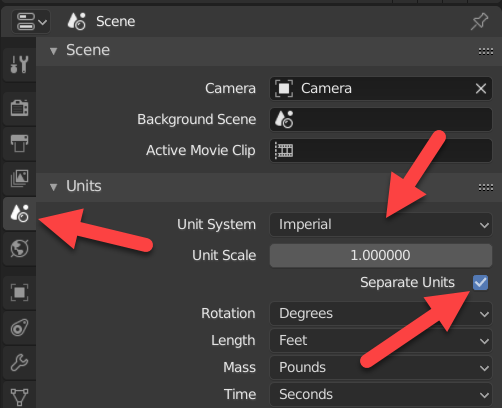Open the Render properties tab
This screenshot has height=408, width=502.
point(19,108)
